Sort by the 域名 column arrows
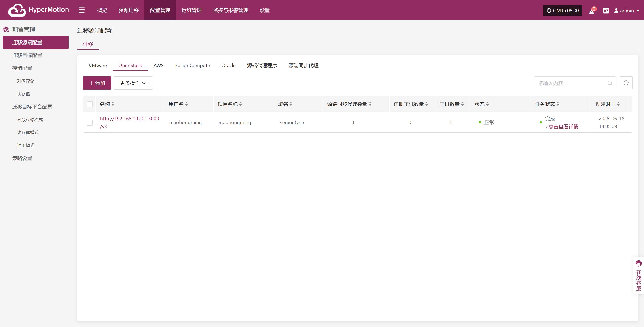The image size is (644, 327). (291, 104)
